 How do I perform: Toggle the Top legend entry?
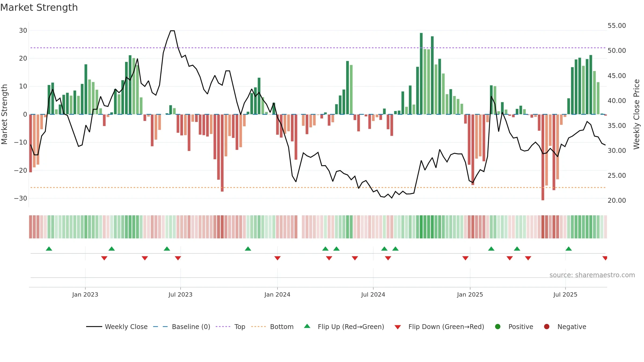(230, 327)
